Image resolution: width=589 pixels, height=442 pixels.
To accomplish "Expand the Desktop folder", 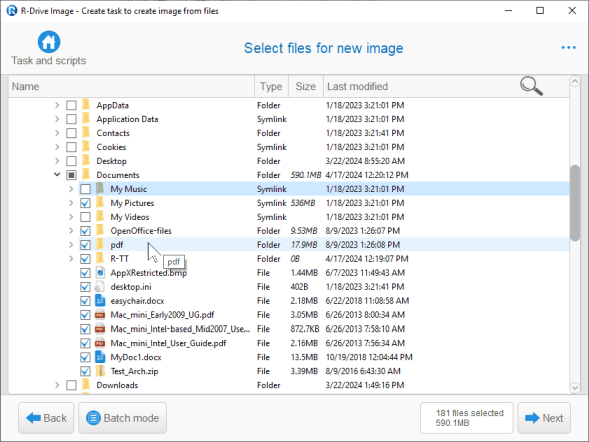I will tap(57, 161).
